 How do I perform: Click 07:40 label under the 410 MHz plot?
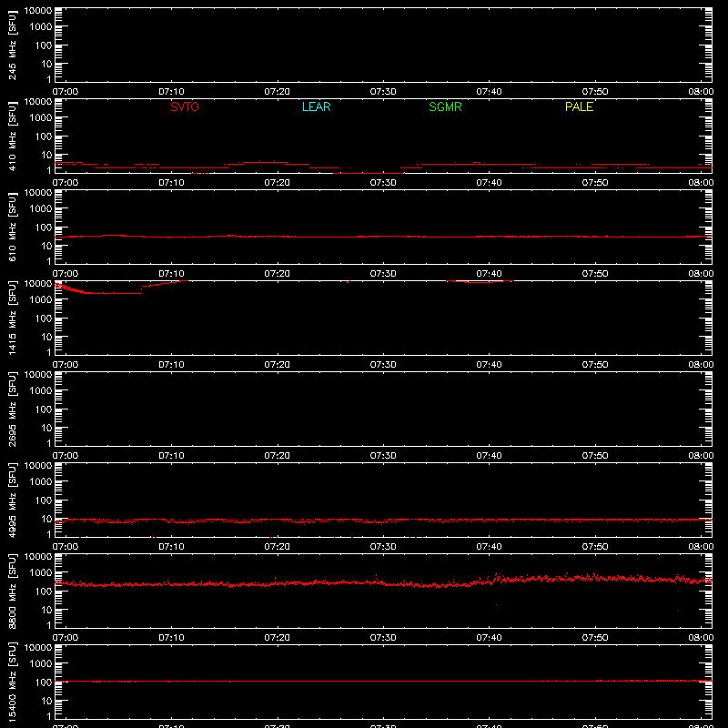click(489, 183)
